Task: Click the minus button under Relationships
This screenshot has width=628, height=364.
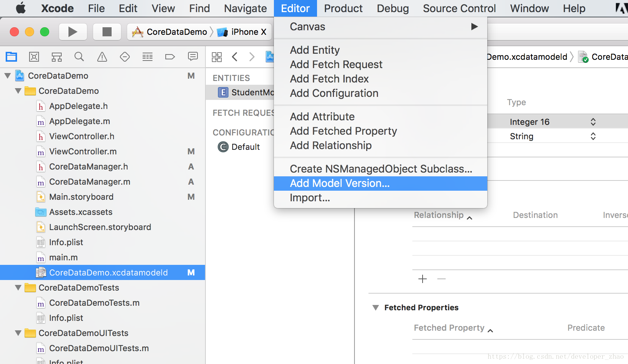Action: click(x=441, y=279)
